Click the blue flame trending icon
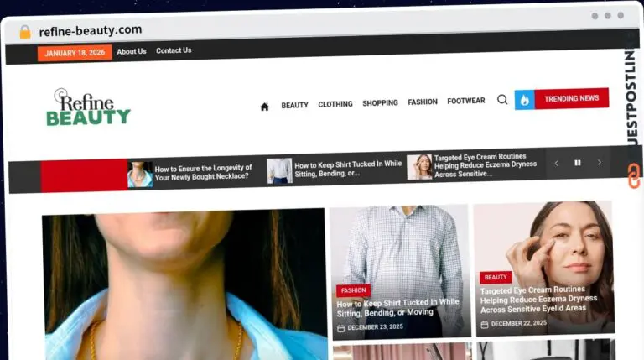 pyautogui.click(x=524, y=100)
